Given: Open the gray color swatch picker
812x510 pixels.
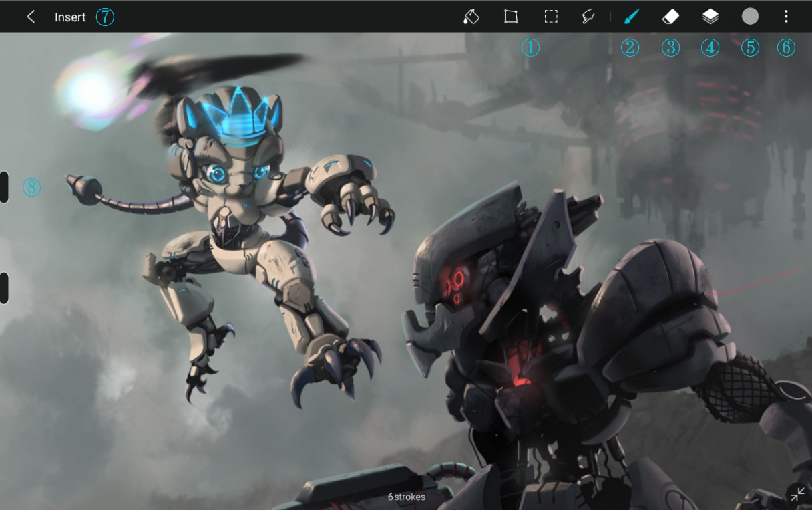Looking at the screenshot, I should 750,17.
